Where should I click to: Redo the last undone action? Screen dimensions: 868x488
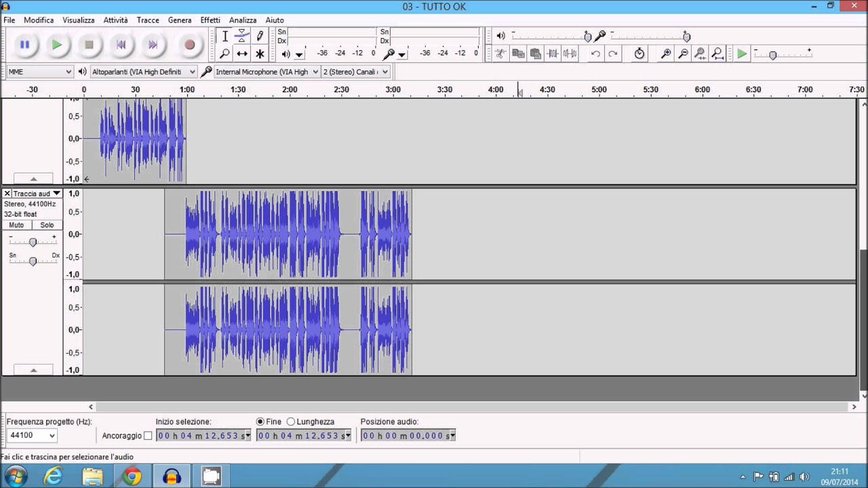[x=613, y=54]
